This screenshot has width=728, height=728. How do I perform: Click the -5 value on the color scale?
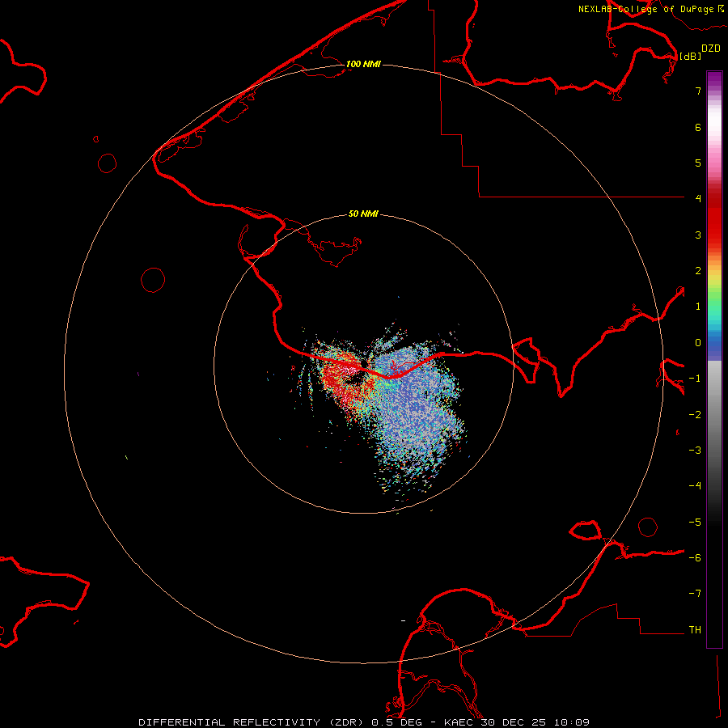tap(695, 523)
